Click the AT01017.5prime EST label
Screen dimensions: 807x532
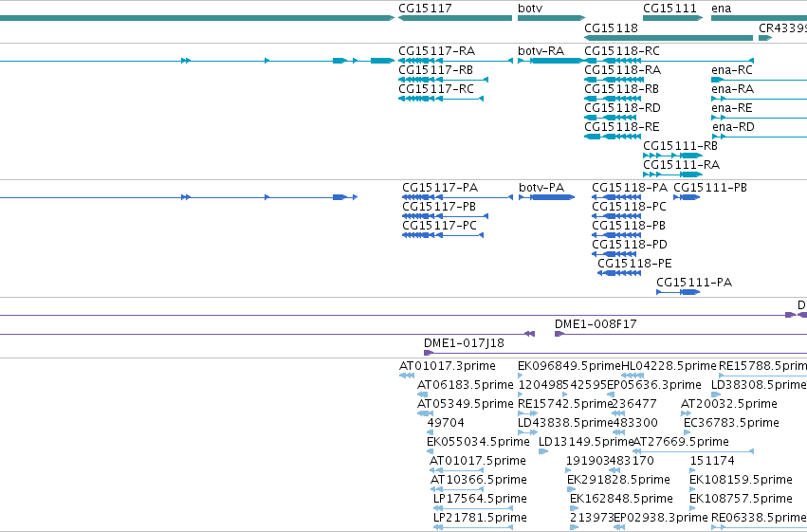[x=478, y=461]
